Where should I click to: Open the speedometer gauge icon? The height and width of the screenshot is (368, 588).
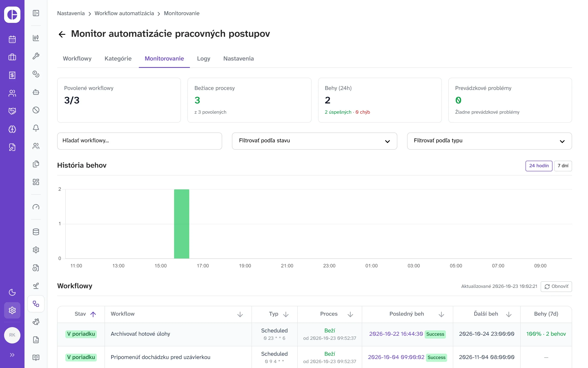pyautogui.click(x=36, y=207)
